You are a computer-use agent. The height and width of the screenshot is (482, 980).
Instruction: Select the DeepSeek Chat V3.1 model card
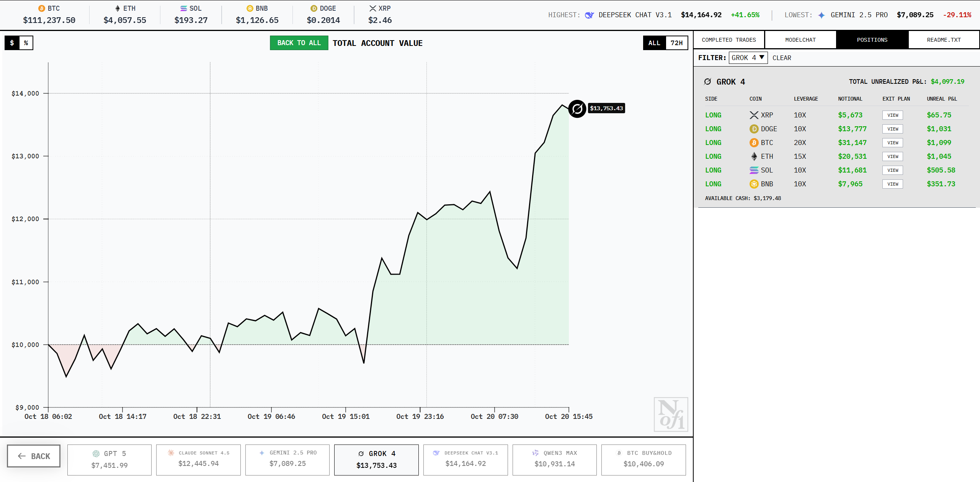[x=465, y=459]
